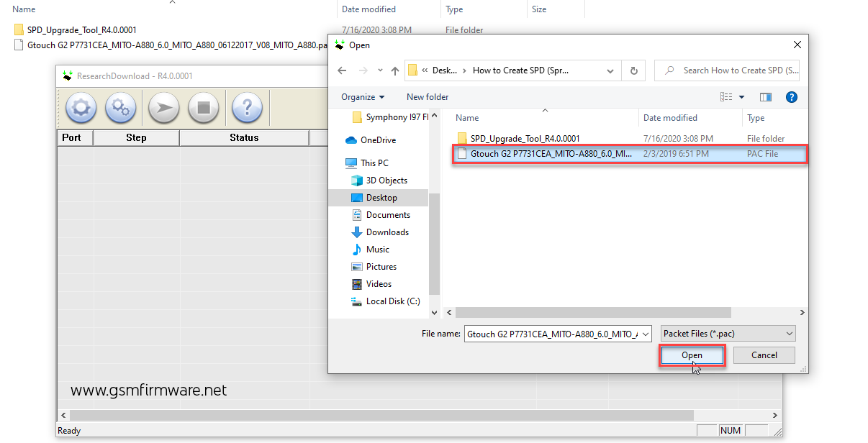Expand the address bar breadcrumb chevron

(x=610, y=70)
